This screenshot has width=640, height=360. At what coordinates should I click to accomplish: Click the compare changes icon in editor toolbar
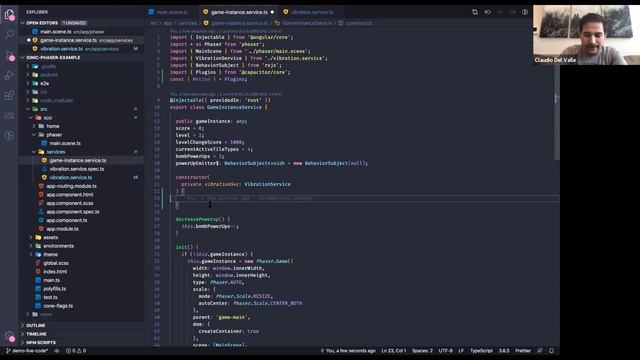pyautogui.click(x=475, y=12)
